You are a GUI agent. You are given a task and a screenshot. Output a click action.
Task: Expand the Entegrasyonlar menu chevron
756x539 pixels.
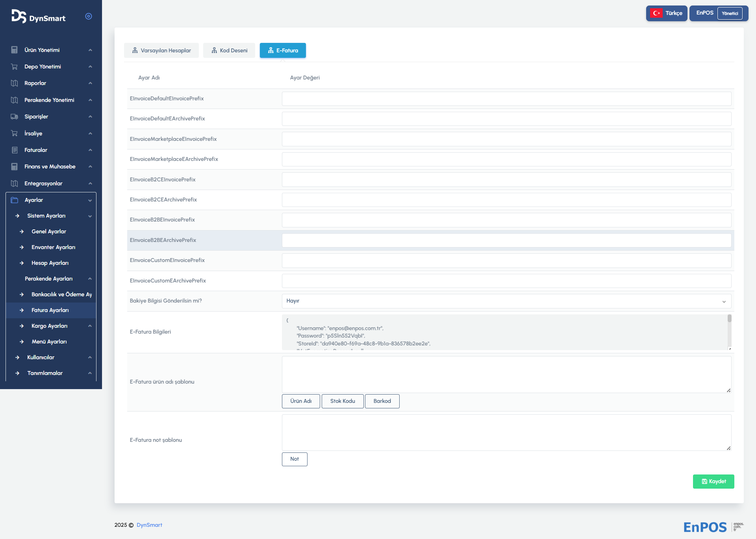click(90, 183)
